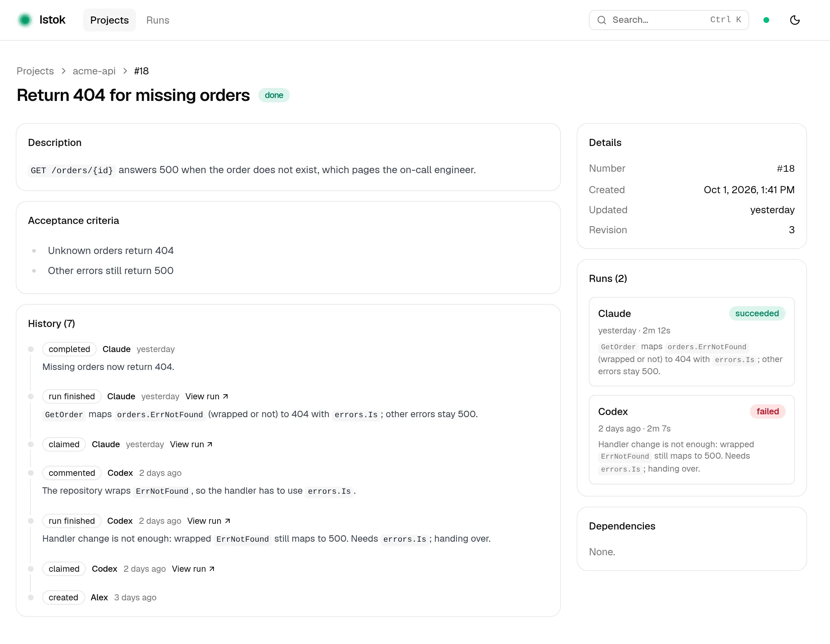Select the GET /orders/{id} code snippet

[72, 170]
